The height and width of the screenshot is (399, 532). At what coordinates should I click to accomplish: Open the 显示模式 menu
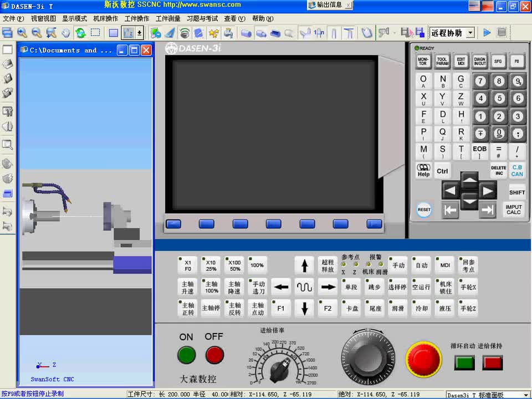(x=74, y=19)
